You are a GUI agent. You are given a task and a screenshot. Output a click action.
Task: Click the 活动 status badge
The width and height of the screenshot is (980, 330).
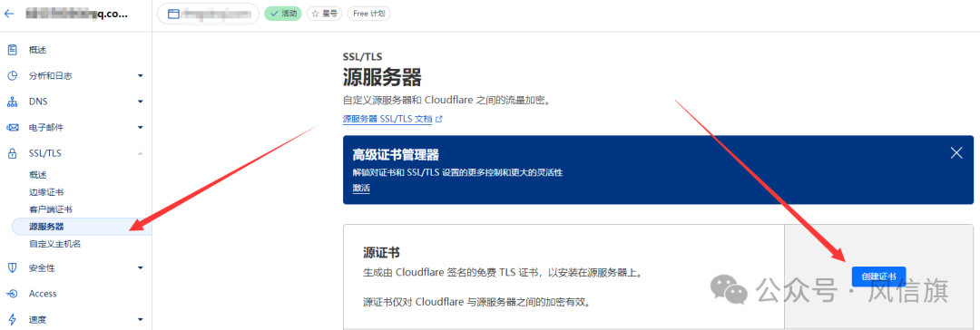(283, 13)
